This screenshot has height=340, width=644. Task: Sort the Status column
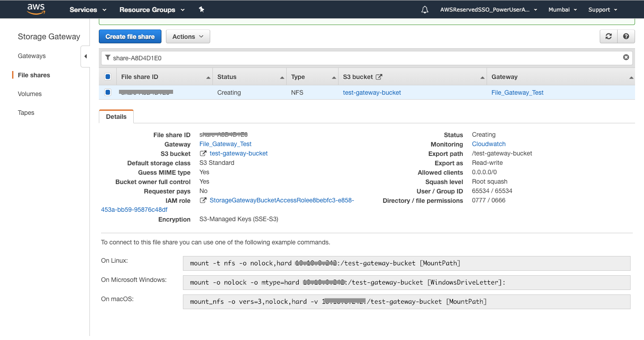227,76
